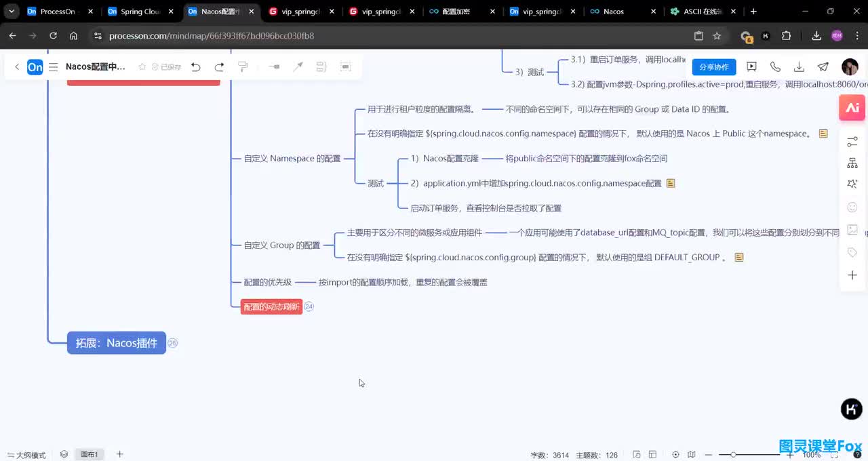Open note icon beside DEFAULT_GROUP node
The image size is (868, 461).
(739, 258)
